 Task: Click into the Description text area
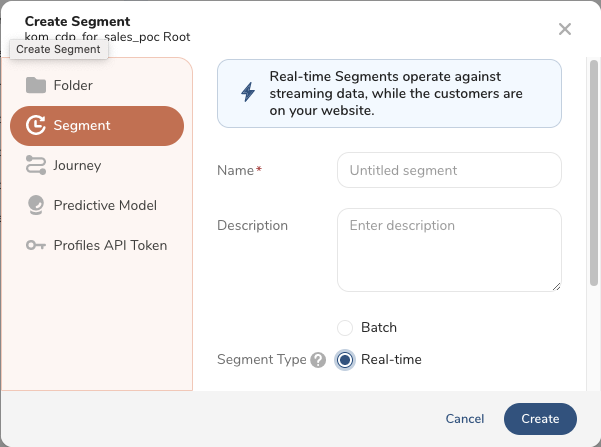[x=449, y=250]
